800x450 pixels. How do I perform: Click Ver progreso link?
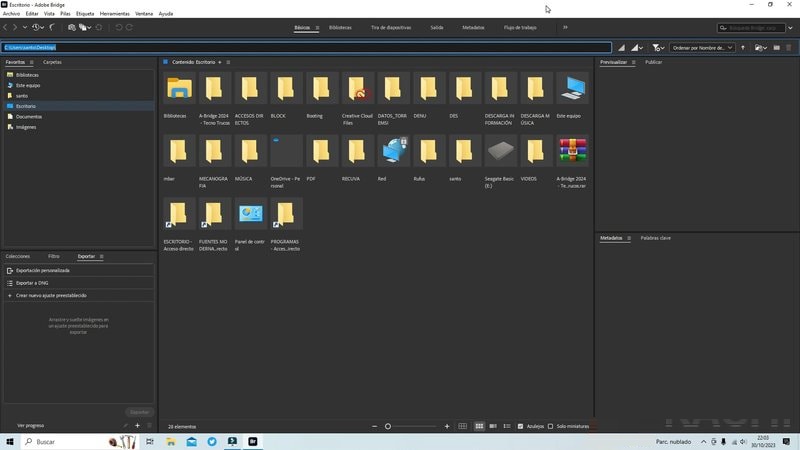point(31,426)
